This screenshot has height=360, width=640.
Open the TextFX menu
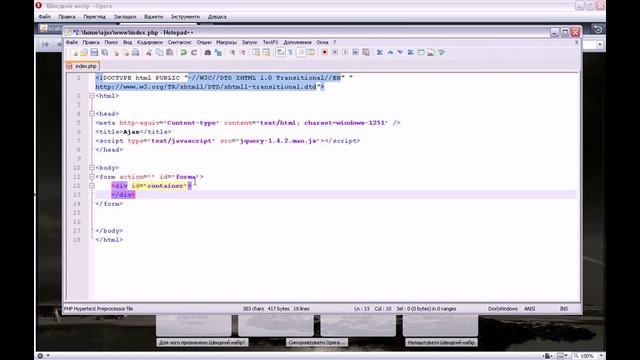click(x=270, y=42)
